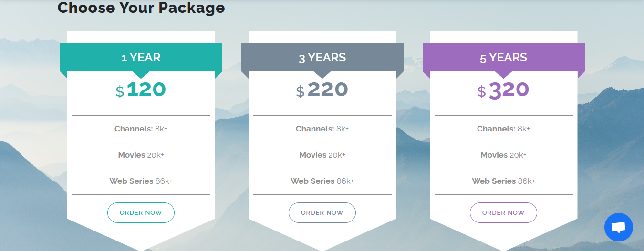Click Web Series 86k+ in 5 Years plan
Image resolution: width=644 pixels, height=251 pixels.
click(503, 181)
